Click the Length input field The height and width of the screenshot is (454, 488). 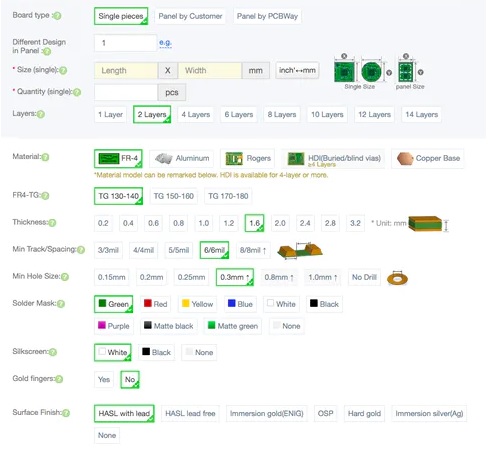point(126,71)
